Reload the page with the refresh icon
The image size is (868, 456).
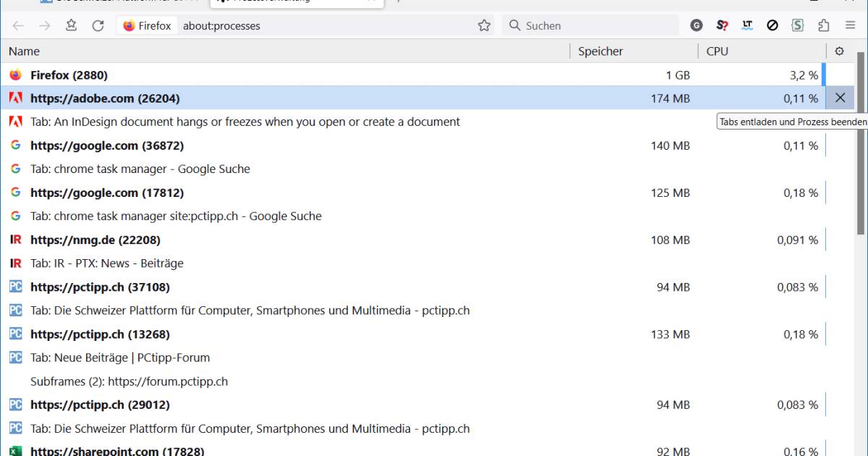pos(98,25)
